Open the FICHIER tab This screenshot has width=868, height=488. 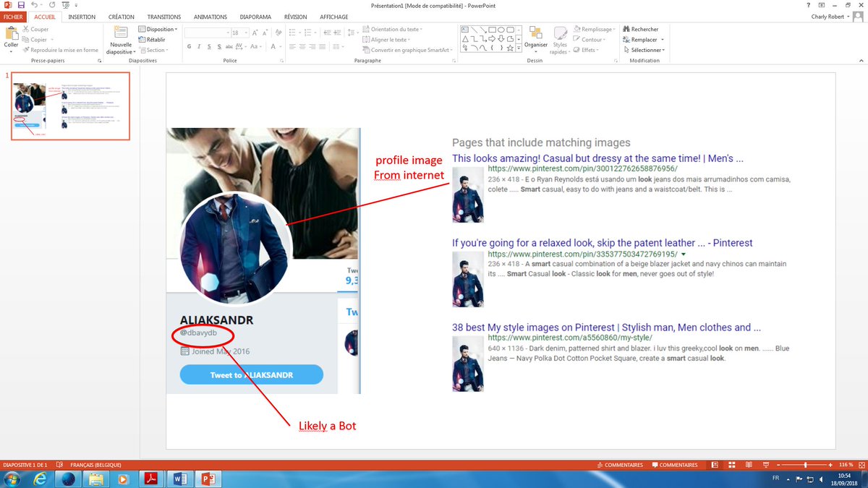pos(14,17)
